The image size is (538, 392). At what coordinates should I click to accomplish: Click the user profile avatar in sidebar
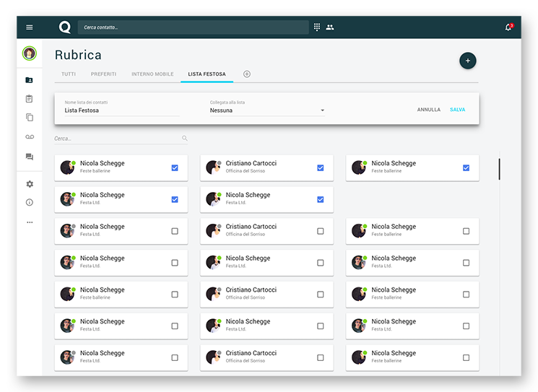30,53
